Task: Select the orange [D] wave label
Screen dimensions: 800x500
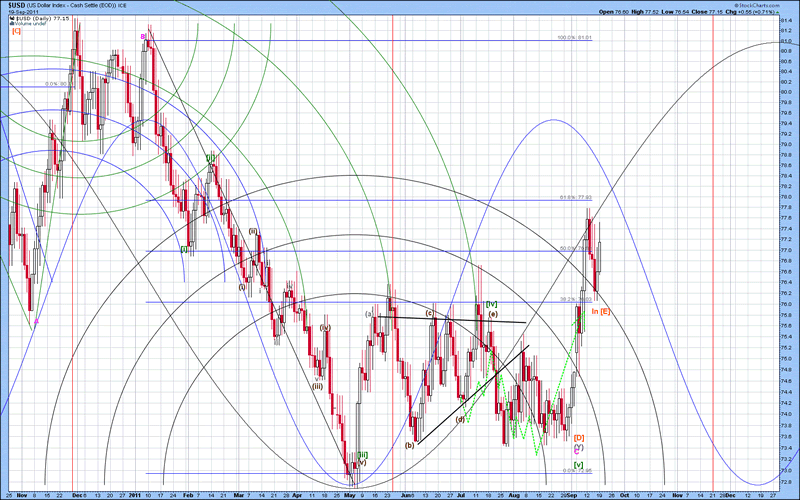Action: 579,438
